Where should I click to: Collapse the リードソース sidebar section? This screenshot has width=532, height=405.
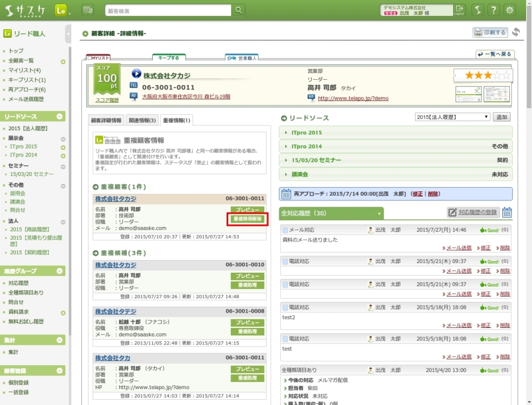coord(60,116)
